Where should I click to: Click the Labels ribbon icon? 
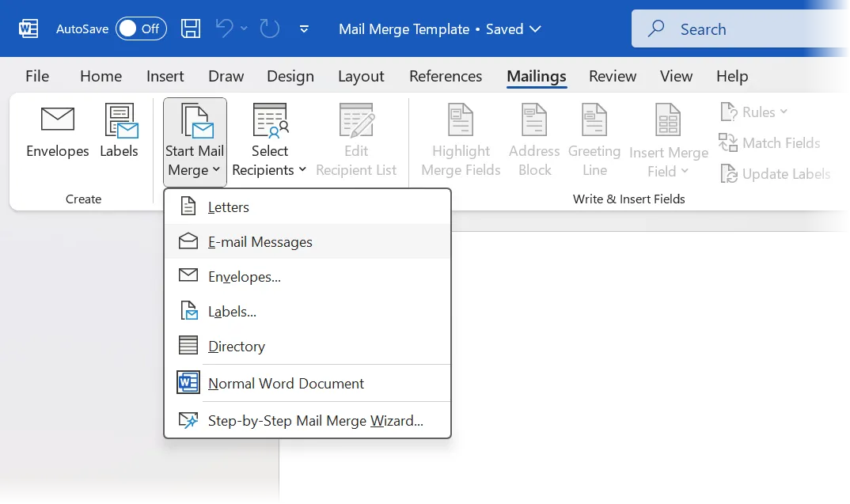pos(121,120)
